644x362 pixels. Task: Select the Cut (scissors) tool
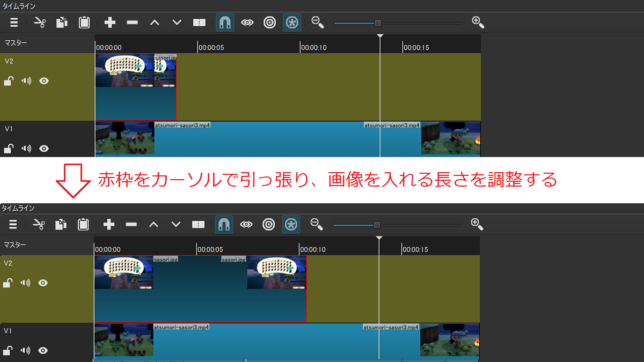(x=38, y=22)
